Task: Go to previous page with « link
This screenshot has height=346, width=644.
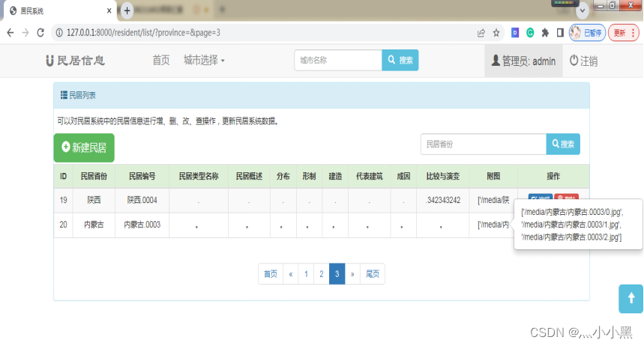Action: pos(290,274)
